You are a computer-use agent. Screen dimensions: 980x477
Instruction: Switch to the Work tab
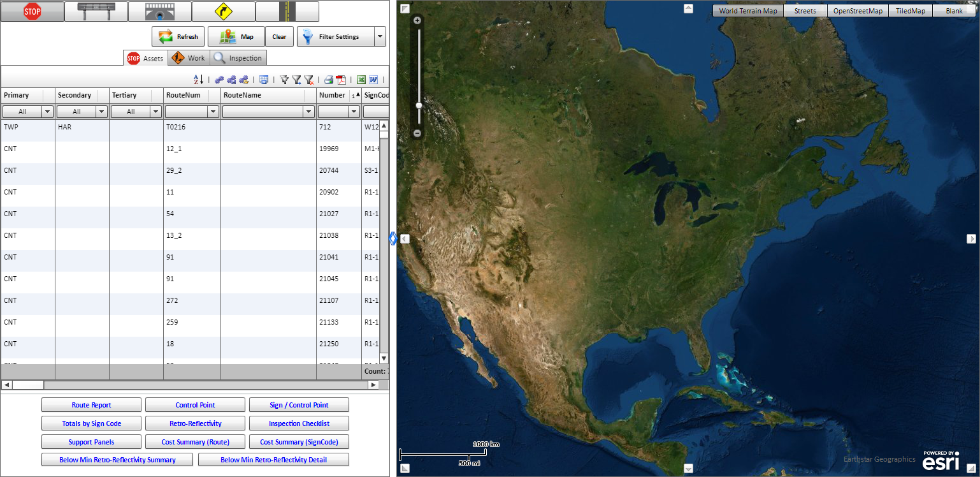pyautogui.click(x=189, y=58)
